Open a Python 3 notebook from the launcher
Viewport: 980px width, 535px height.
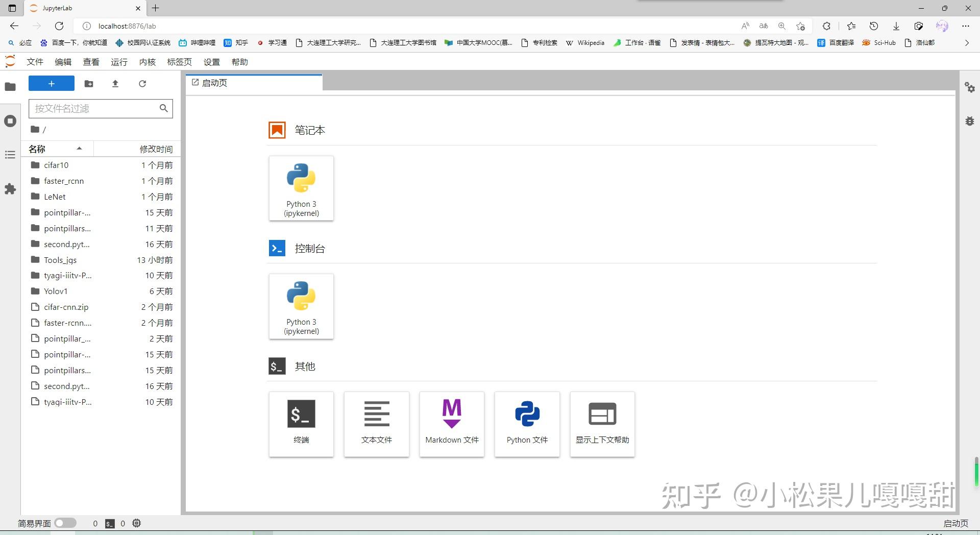point(301,188)
